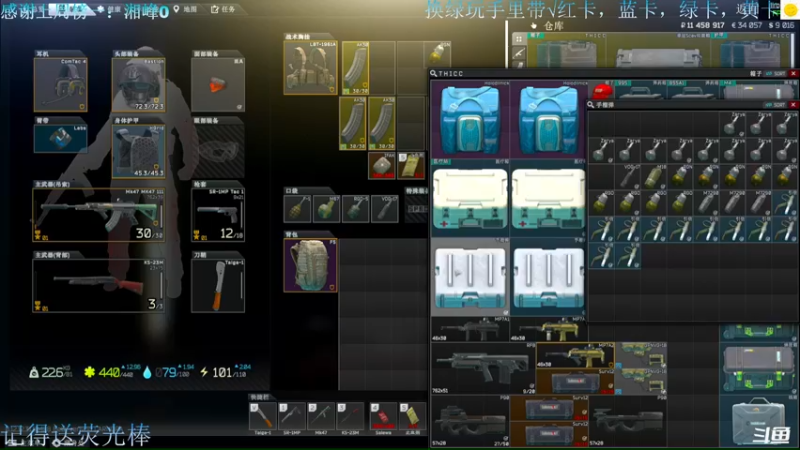This screenshot has width=800, height=450.
Task: Click the orange face cover item
Action: point(218,84)
